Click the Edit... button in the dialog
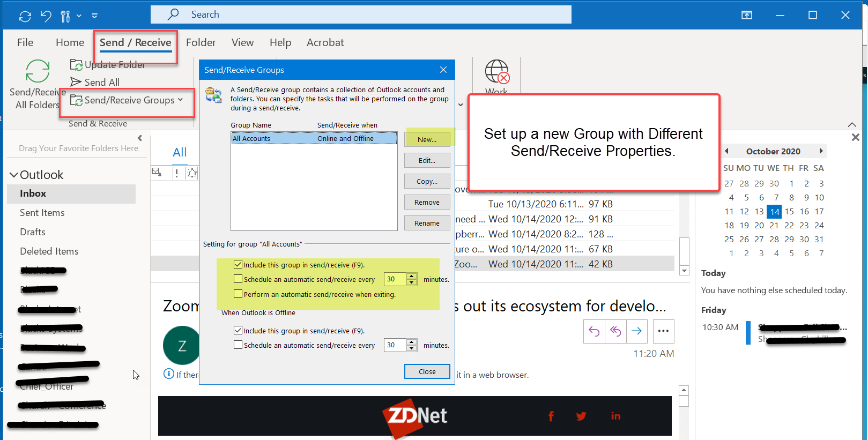 pyautogui.click(x=427, y=160)
